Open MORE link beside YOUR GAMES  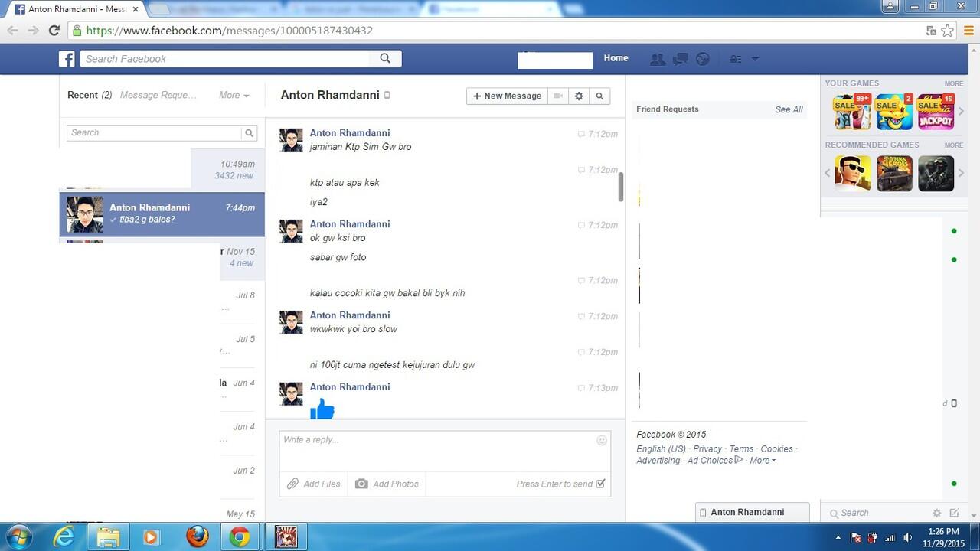[953, 83]
